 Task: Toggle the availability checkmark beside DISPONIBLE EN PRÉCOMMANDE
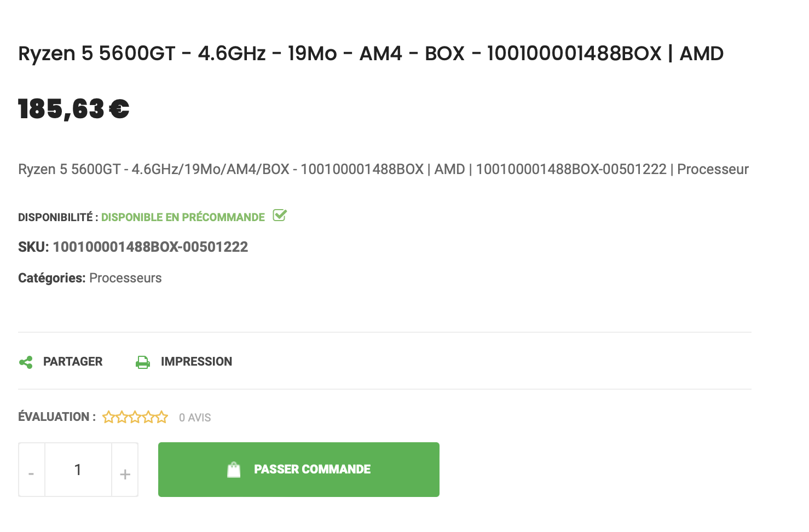click(x=280, y=216)
